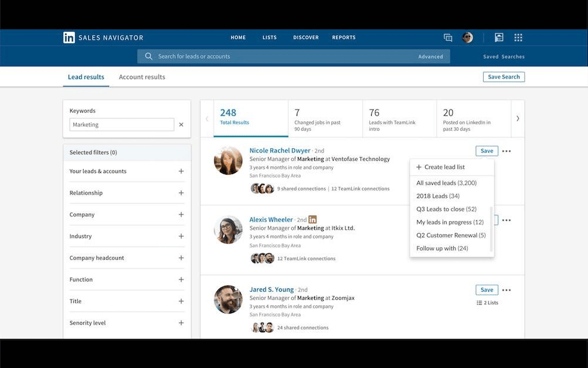The width and height of the screenshot is (588, 368).
Task: Select Changed jobs in past 90 days
Action: tap(325, 118)
